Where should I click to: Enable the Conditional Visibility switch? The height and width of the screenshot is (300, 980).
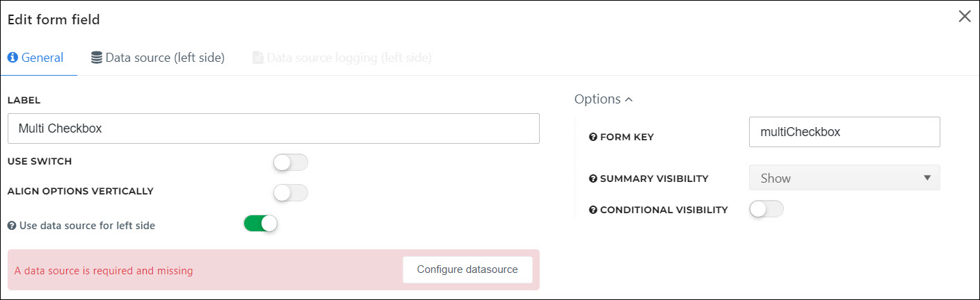click(766, 208)
